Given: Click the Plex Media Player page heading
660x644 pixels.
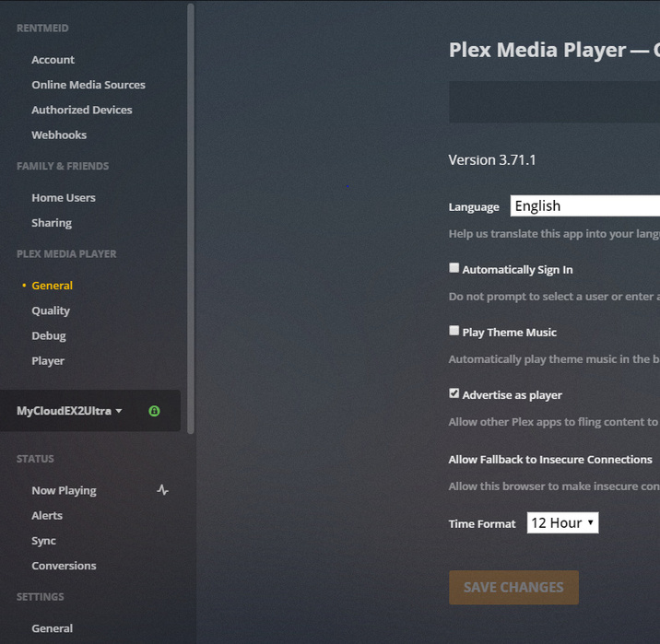Looking at the screenshot, I should 554,50.
